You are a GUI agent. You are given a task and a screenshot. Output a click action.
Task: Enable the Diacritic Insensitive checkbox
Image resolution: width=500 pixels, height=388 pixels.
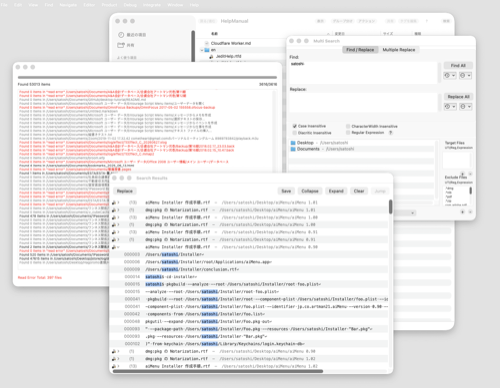(x=294, y=133)
